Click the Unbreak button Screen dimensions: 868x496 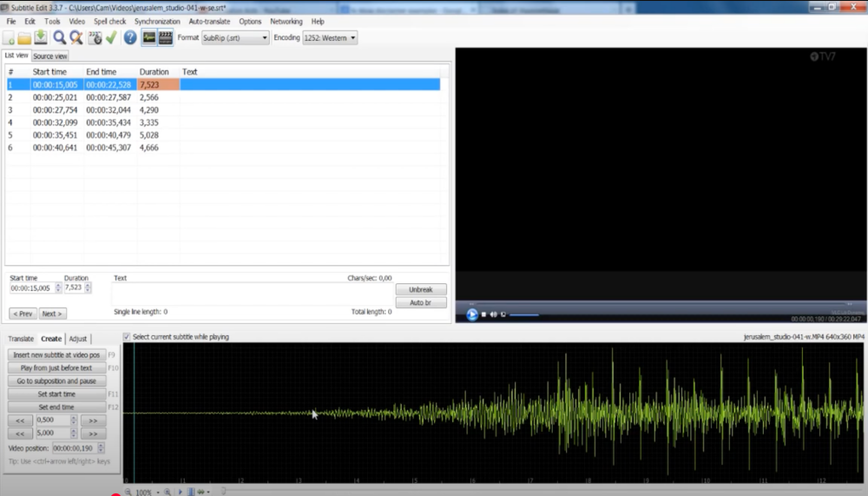click(421, 289)
